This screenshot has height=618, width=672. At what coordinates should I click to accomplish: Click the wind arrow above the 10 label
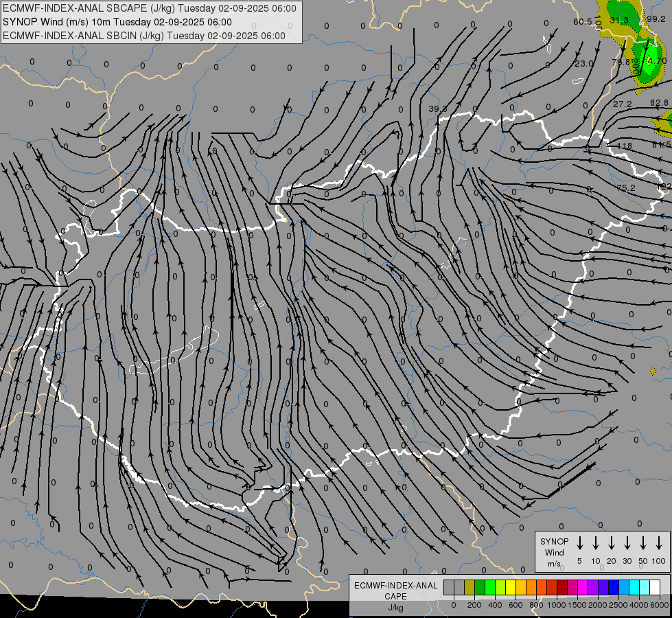point(595,543)
